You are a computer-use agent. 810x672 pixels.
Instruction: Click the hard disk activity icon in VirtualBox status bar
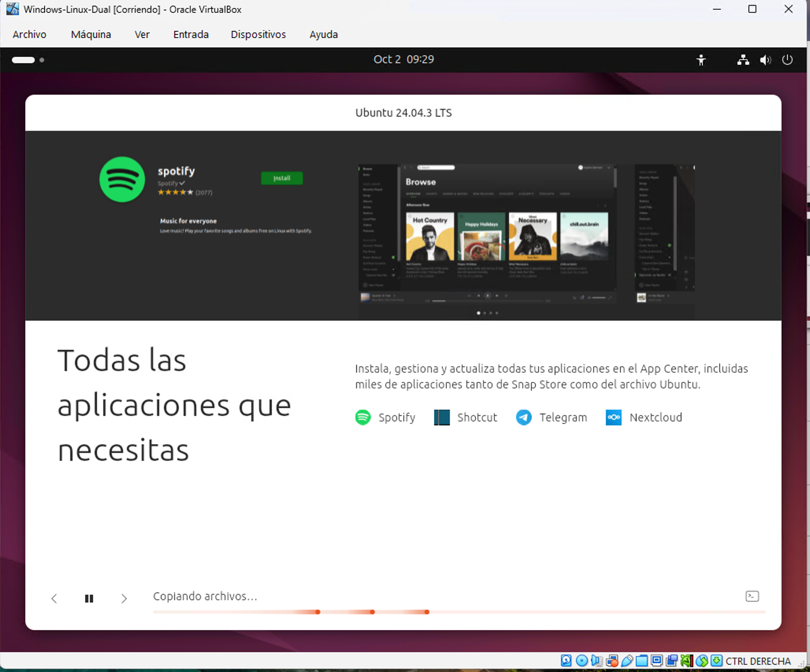(x=566, y=661)
